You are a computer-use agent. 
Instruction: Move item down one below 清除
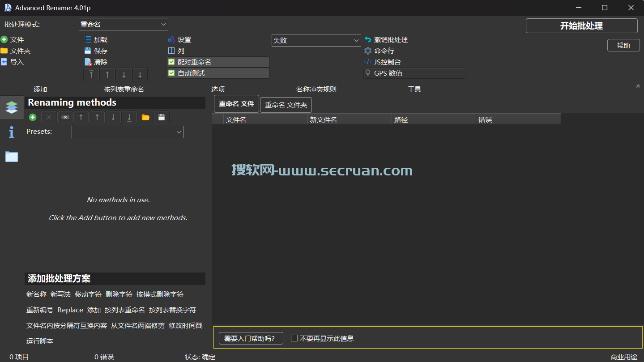pos(124,75)
